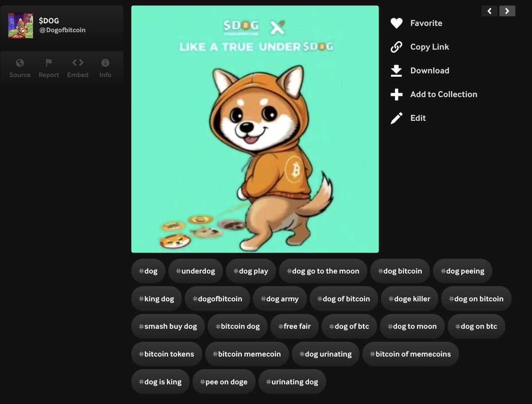Click the chain Copy Link icon
532x404 pixels.
pos(396,47)
